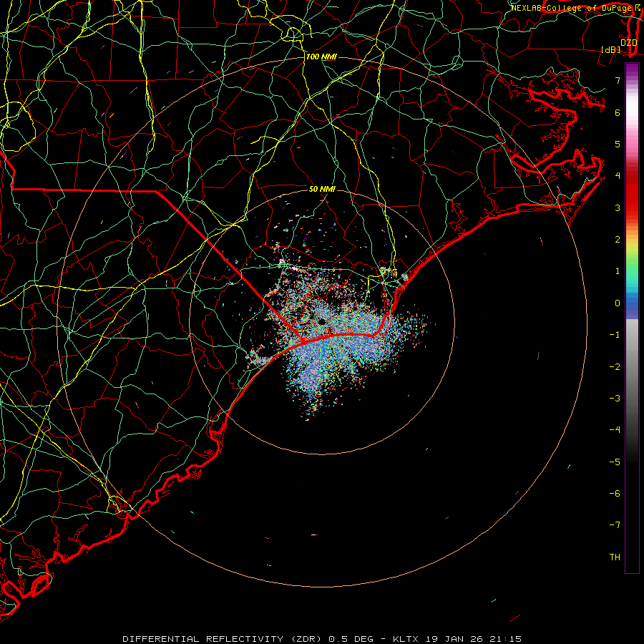The width and height of the screenshot is (644, 644).
Task: Click the -2 value on the color scale
Action: pos(615,367)
